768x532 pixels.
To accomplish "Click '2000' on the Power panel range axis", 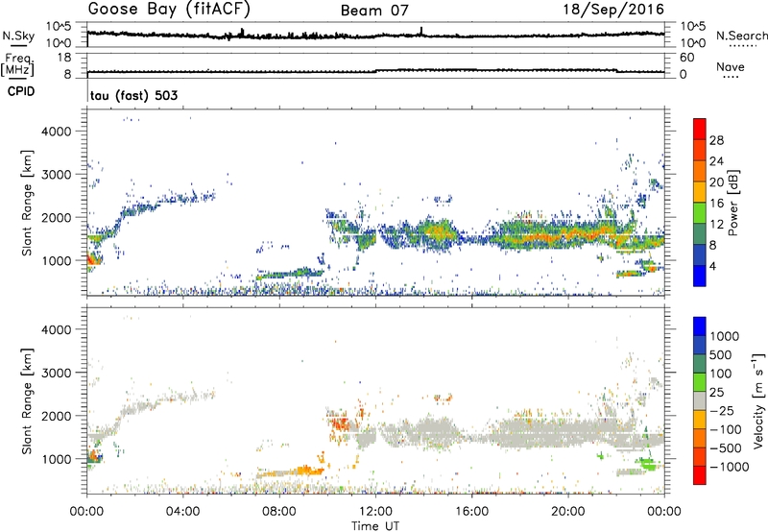I will [x=57, y=217].
